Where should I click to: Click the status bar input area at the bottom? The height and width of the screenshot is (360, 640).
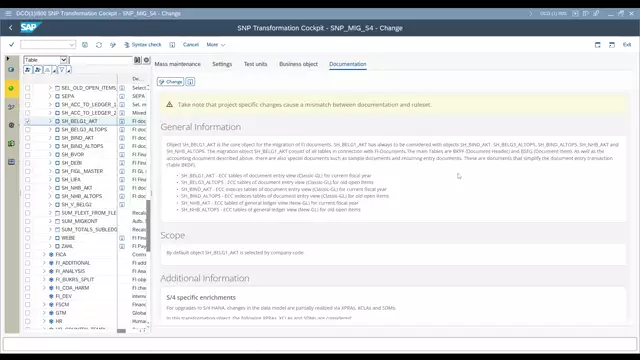(x=320, y=344)
